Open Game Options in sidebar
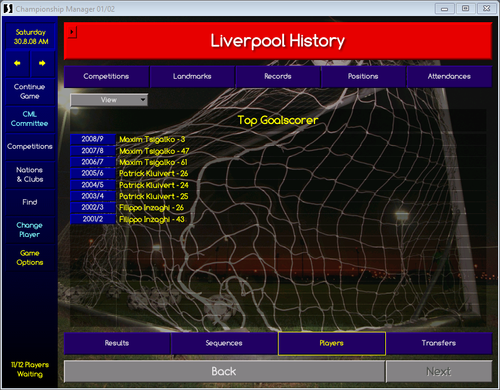 [x=30, y=258]
